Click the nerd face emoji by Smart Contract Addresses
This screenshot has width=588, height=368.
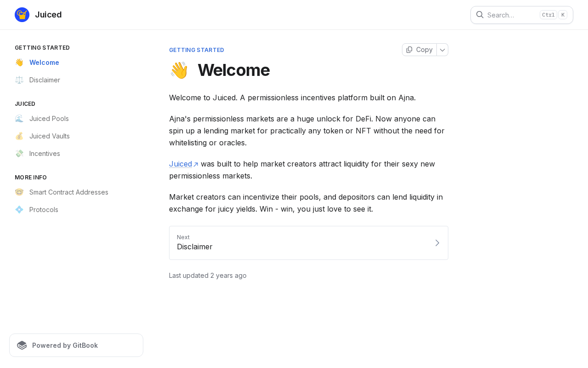point(19,192)
